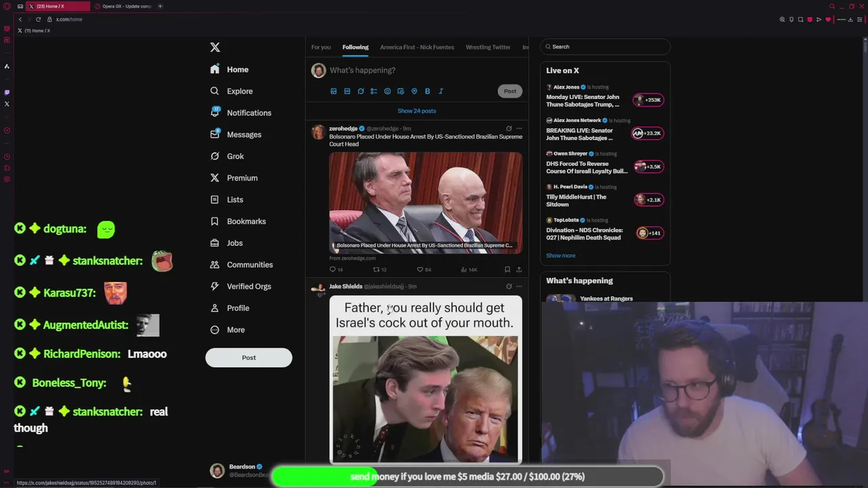The image size is (868, 488).
Task: Select the Following timeline tab
Action: point(355,47)
